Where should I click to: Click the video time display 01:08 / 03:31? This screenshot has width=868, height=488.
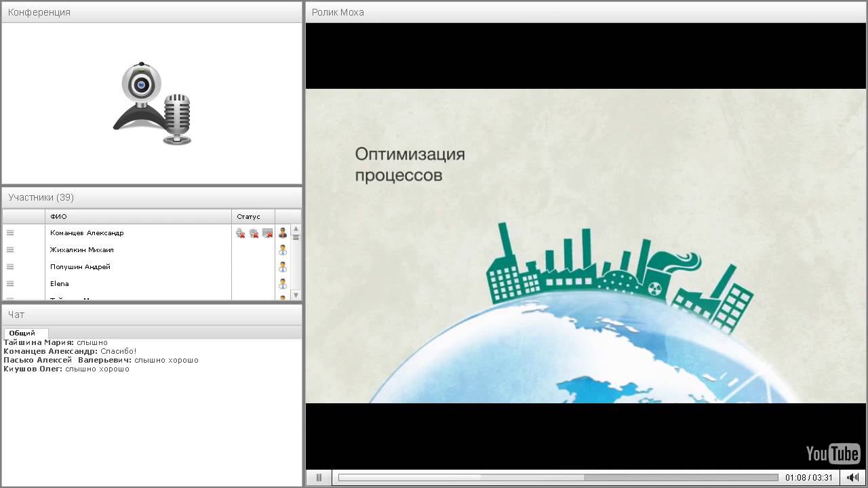tap(809, 478)
